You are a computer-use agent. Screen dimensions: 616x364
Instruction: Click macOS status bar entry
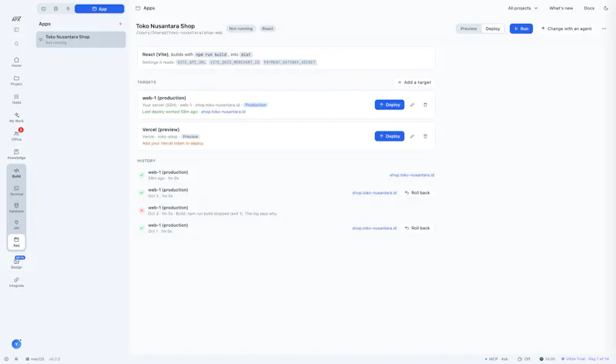pyautogui.click(x=35, y=359)
